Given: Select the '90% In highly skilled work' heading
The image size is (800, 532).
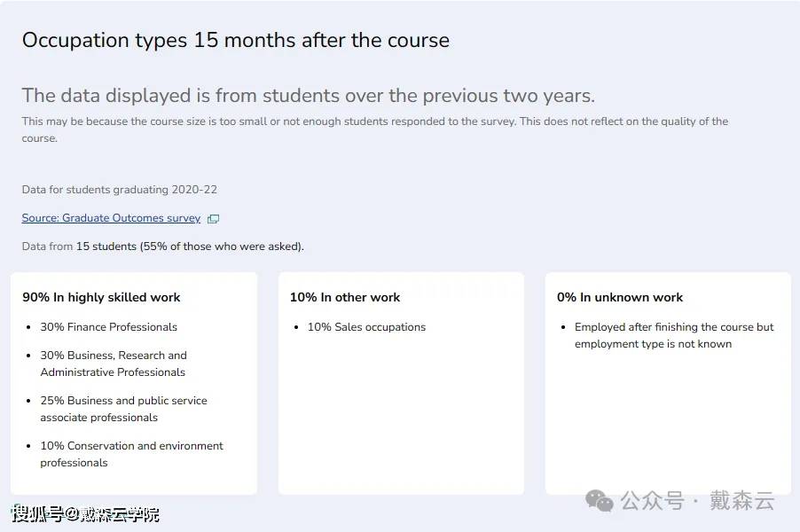Looking at the screenshot, I should (101, 297).
